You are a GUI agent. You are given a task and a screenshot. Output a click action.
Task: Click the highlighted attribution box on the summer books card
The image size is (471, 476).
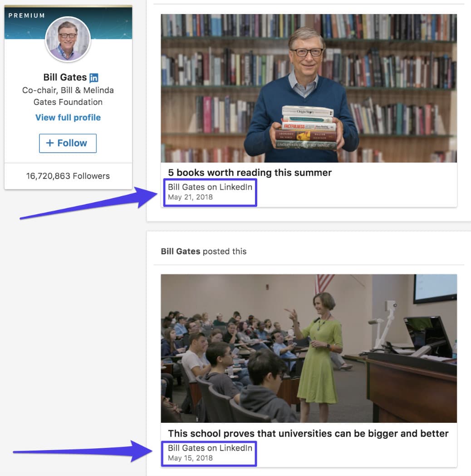pyautogui.click(x=210, y=192)
